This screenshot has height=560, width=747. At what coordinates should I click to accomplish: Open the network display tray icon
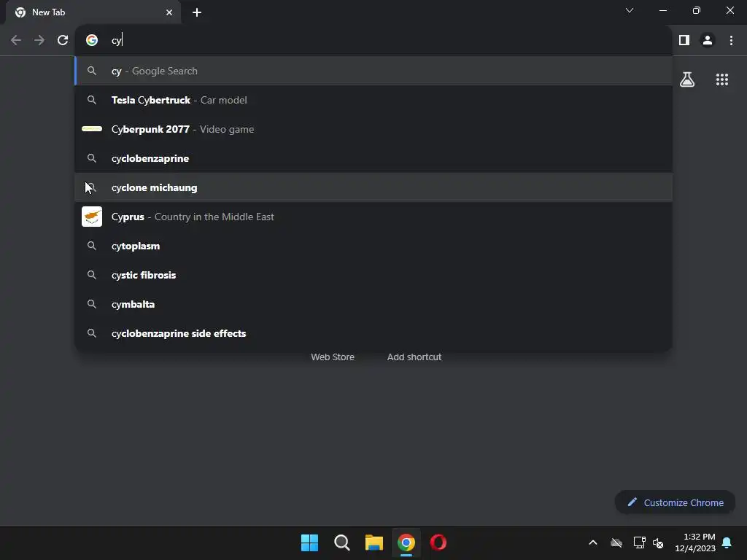tap(639, 542)
